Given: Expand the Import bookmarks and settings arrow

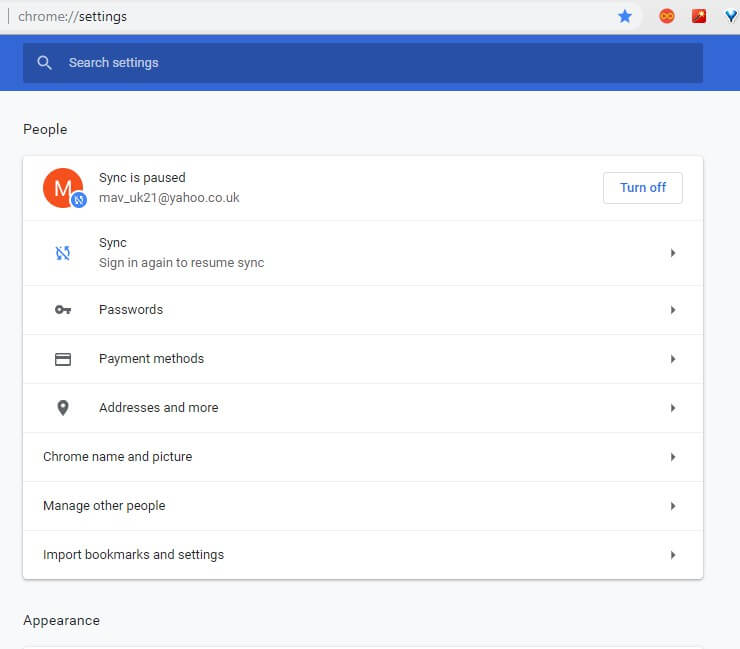Looking at the screenshot, I should (x=673, y=555).
